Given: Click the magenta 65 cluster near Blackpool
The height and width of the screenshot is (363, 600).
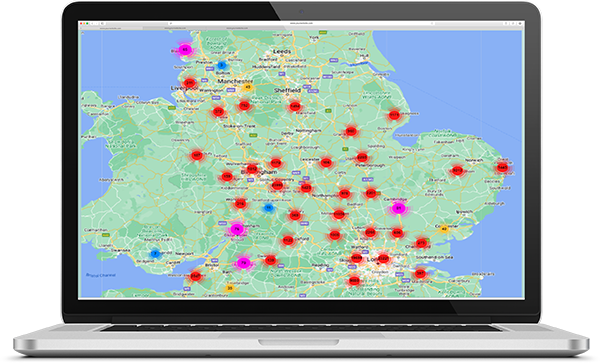Looking at the screenshot, I should point(185,50).
